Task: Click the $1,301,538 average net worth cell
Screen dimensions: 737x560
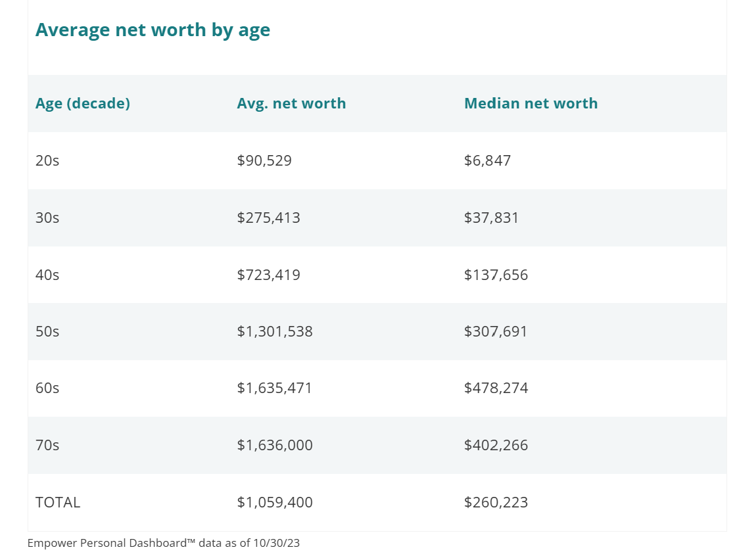Action: [275, 331]
